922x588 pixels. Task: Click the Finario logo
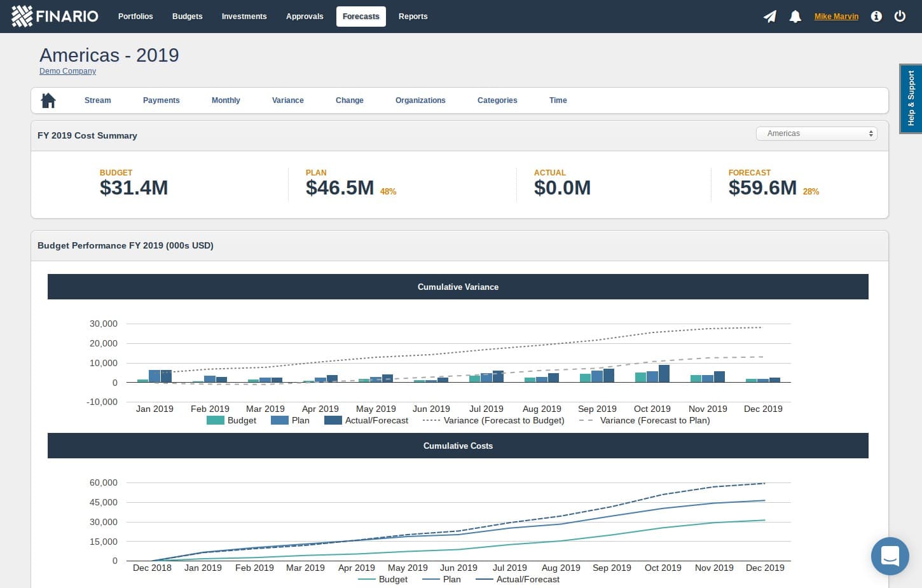coord(55,16)
